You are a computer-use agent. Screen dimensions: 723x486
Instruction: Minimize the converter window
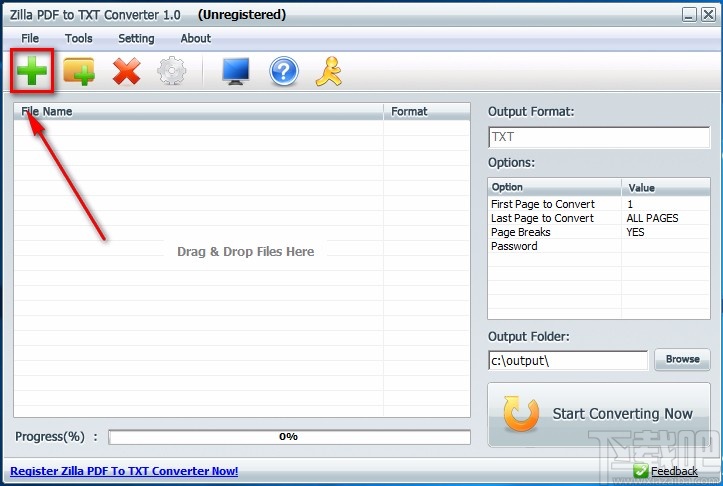[x=689, y=15]
